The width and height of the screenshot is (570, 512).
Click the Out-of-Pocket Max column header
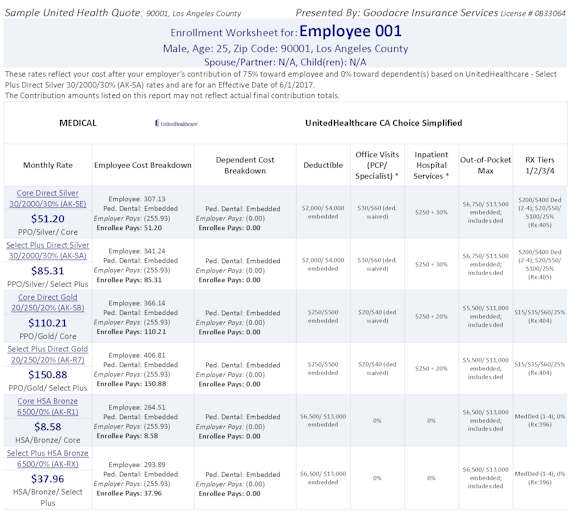(485, 165)
